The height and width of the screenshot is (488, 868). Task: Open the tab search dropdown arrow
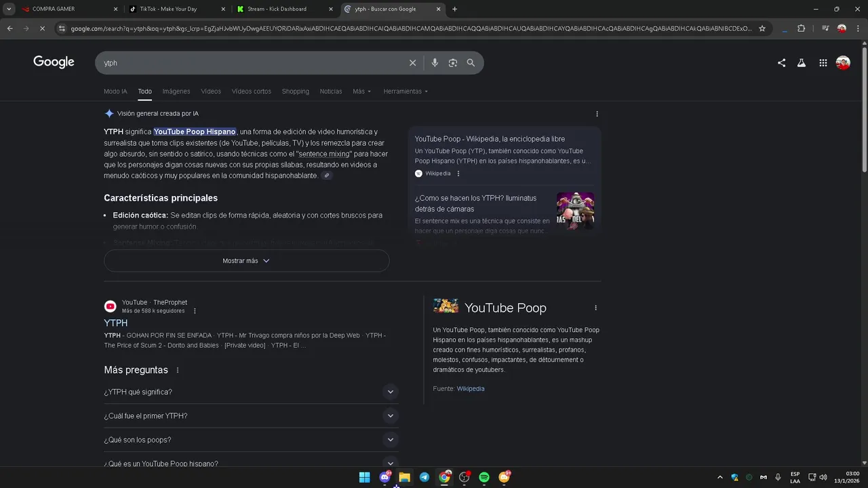[x=9, y=9]
